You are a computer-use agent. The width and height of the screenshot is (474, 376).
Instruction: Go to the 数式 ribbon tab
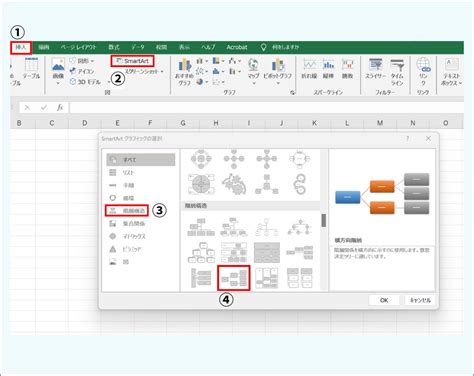pos(114,47)
